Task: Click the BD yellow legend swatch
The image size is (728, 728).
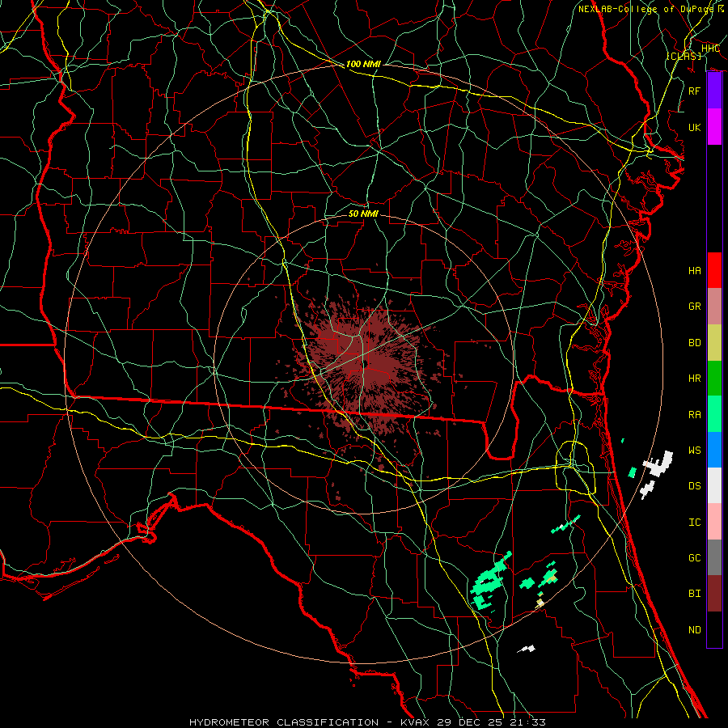Action: [x=714, y=342]
